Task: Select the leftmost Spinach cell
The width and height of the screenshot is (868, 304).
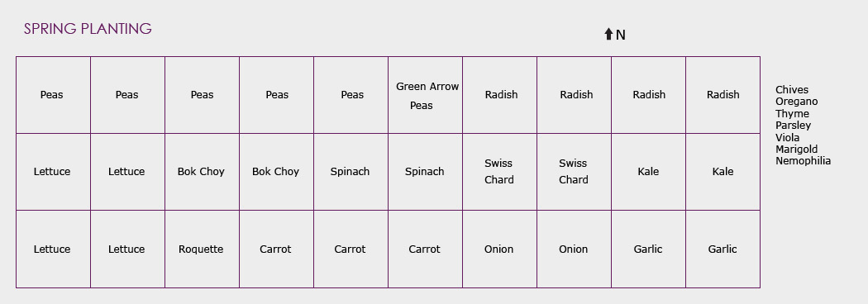Action: 351,172
